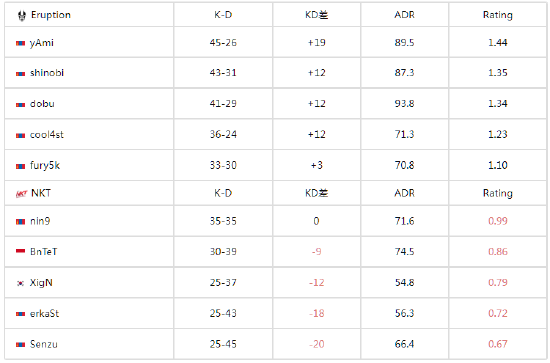Click the flag icon next to dobu

(20, 105)
